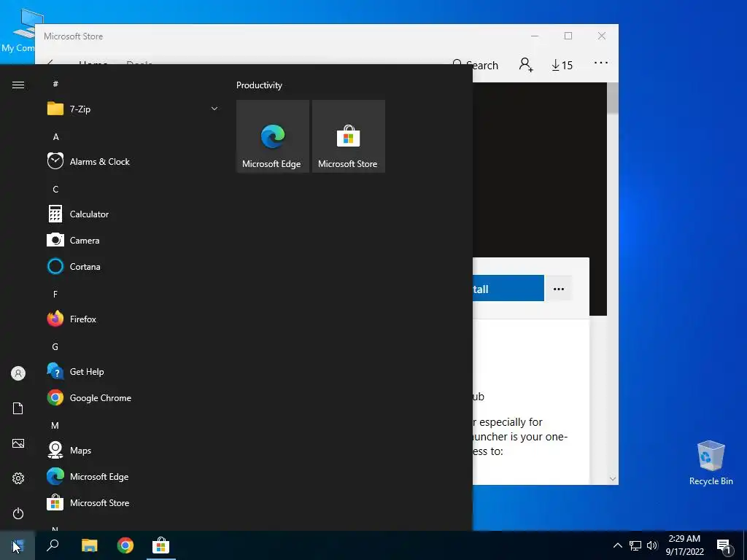Switch to Microsoft Store taskbar icon
This screenshot has width=747, height=560.
tap(161, 545)
